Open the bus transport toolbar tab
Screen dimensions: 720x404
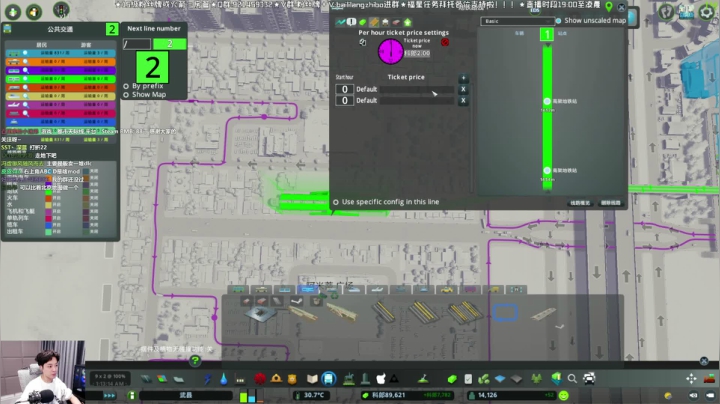(x=238, y=289)
